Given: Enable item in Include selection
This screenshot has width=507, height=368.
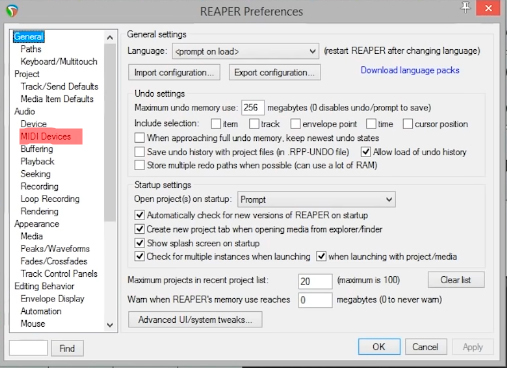Looking at the screenshot, I should 216,124.
